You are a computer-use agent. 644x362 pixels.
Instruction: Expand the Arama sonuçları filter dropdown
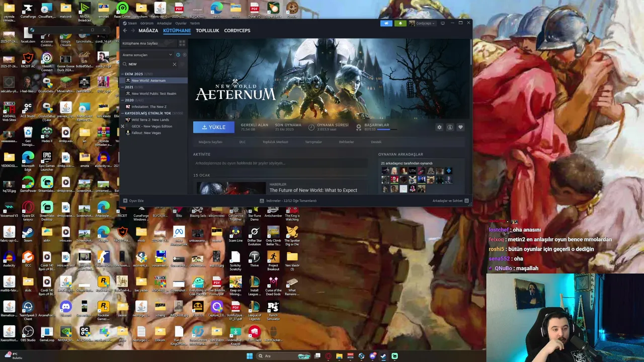[x=146, y=55]
